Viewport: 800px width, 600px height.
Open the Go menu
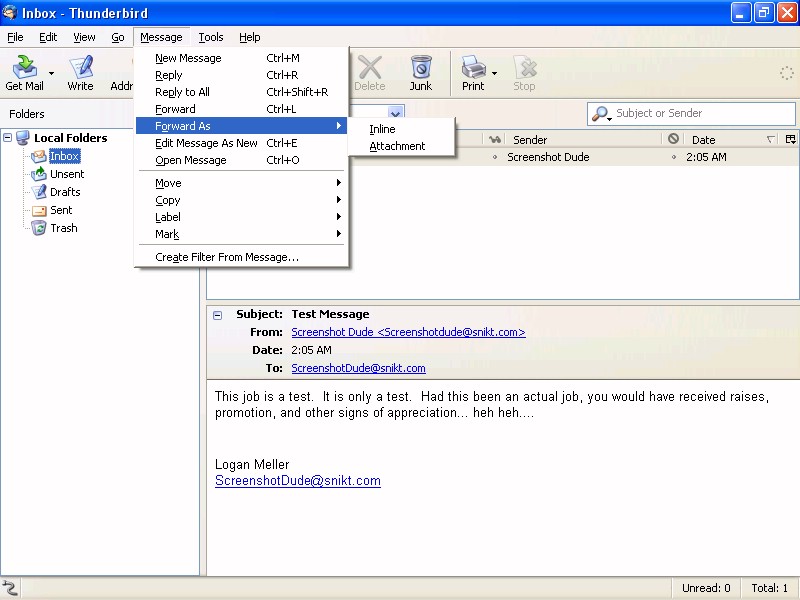point(118,37)
